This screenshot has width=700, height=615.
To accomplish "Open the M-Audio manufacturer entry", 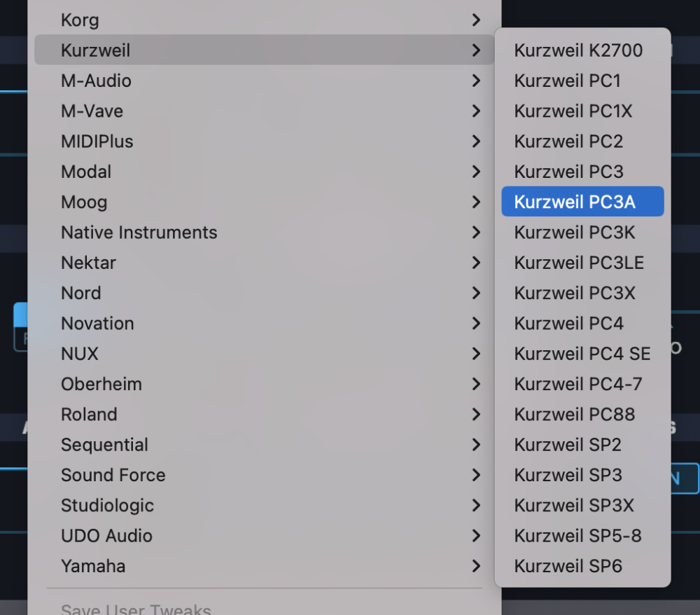I will click(x=96, y=81).
